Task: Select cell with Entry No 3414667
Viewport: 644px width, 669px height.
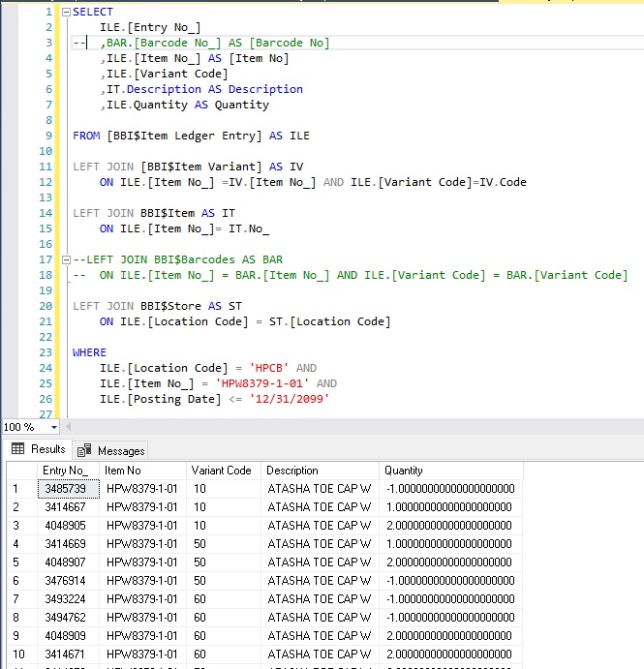Action: 69,507
